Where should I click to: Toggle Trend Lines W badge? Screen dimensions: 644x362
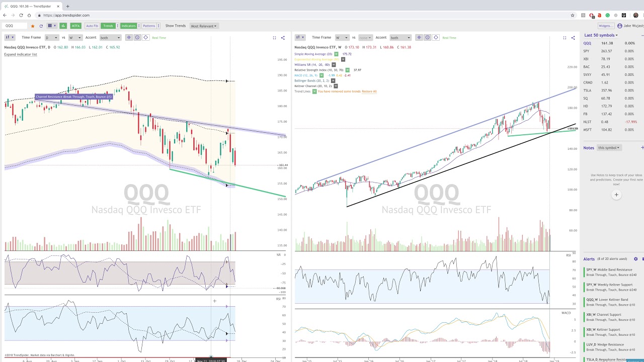[x=314, y=92]
